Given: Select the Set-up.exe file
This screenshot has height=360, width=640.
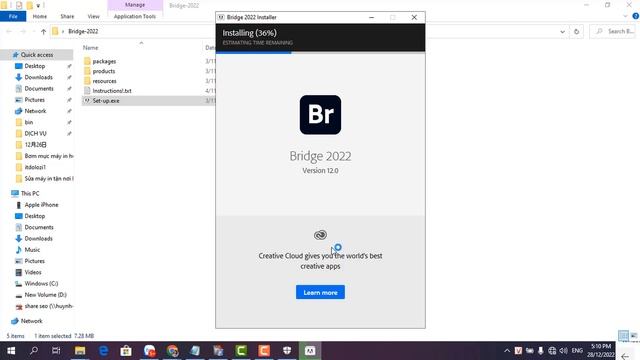Looking at the screenshot, I should pos(106,100).
